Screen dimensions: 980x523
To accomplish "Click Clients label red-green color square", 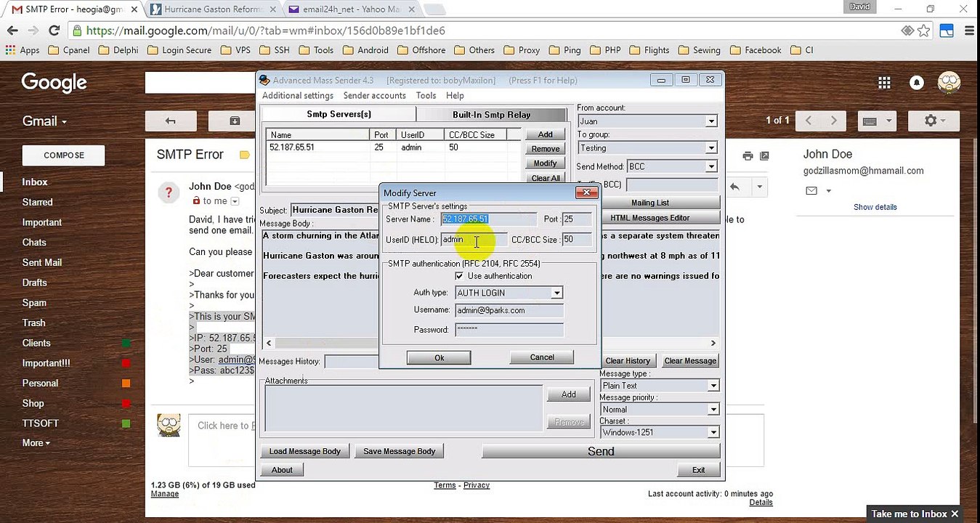I will (126, 343).
